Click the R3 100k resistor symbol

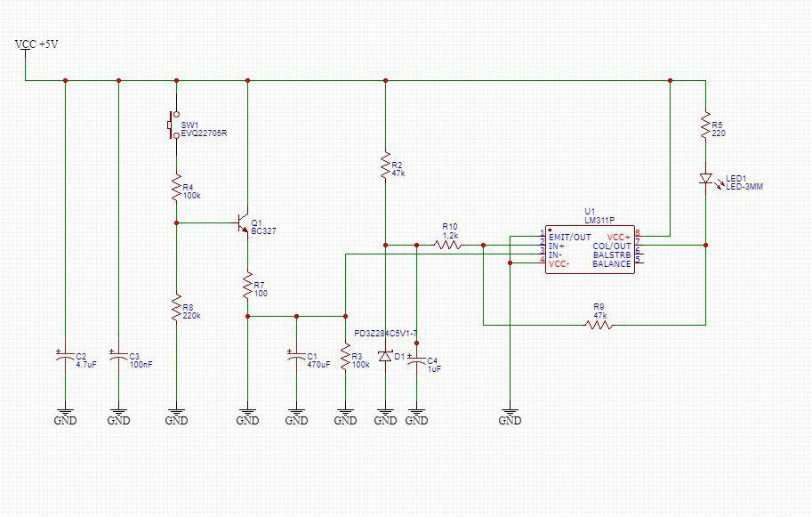click(x=345, y=357)
